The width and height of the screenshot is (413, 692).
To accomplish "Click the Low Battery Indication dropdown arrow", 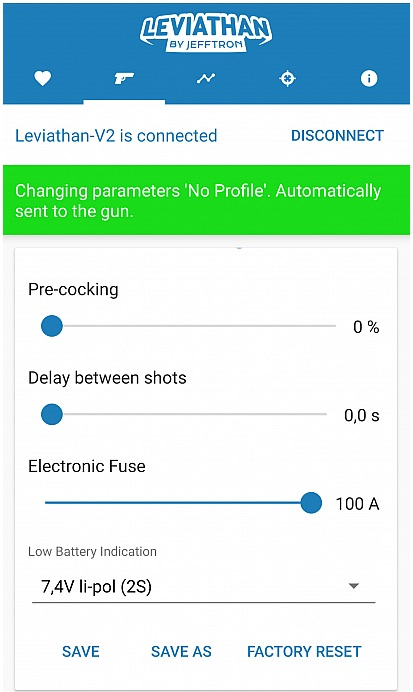I will tap(353, 586).
